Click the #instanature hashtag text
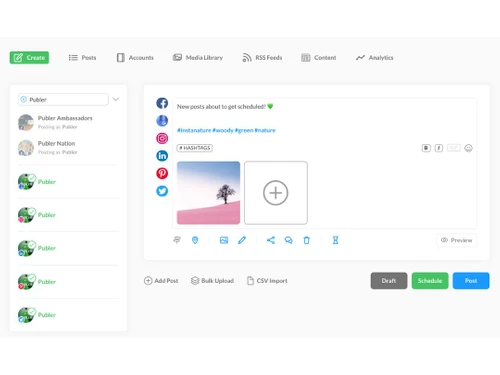The width and height of the screenshot is (500, 375). point(194,130)
